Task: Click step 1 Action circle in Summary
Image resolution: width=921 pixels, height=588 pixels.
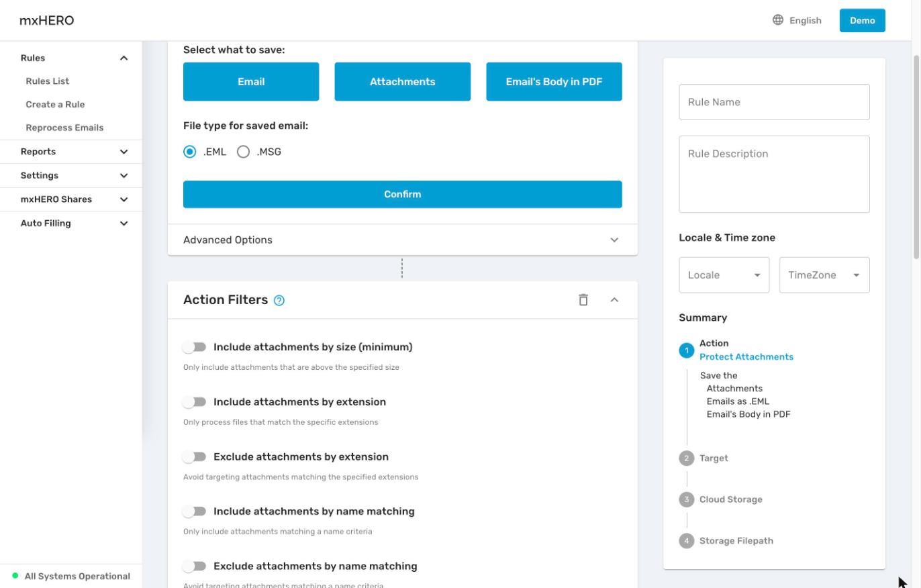Action: click(x=686, y=350)
